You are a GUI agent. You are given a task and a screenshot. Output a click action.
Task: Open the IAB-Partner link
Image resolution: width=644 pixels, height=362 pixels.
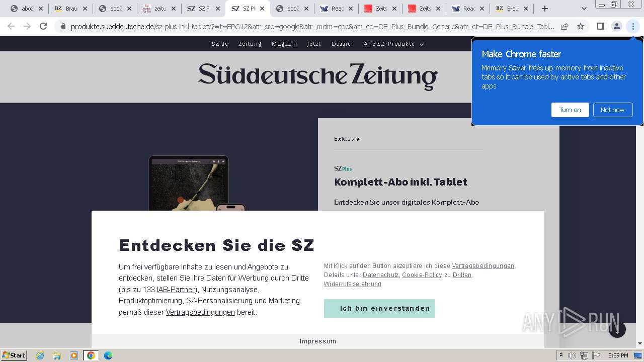tap(176, 290)
